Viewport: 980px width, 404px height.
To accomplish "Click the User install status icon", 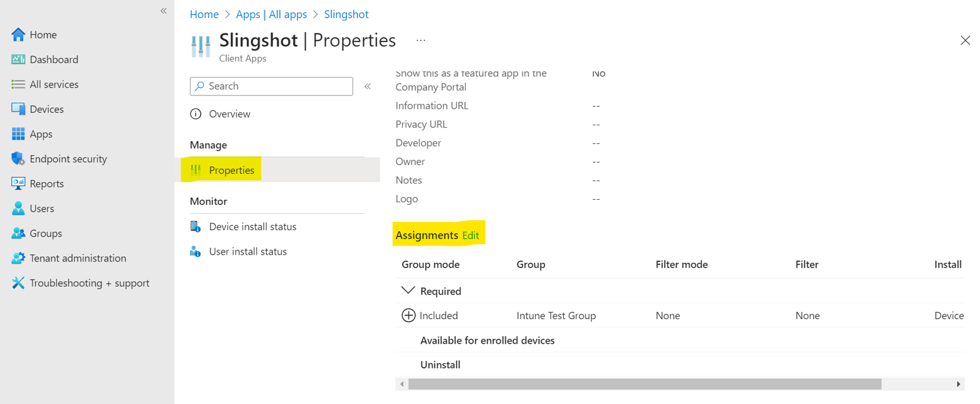I will (196, 252).
